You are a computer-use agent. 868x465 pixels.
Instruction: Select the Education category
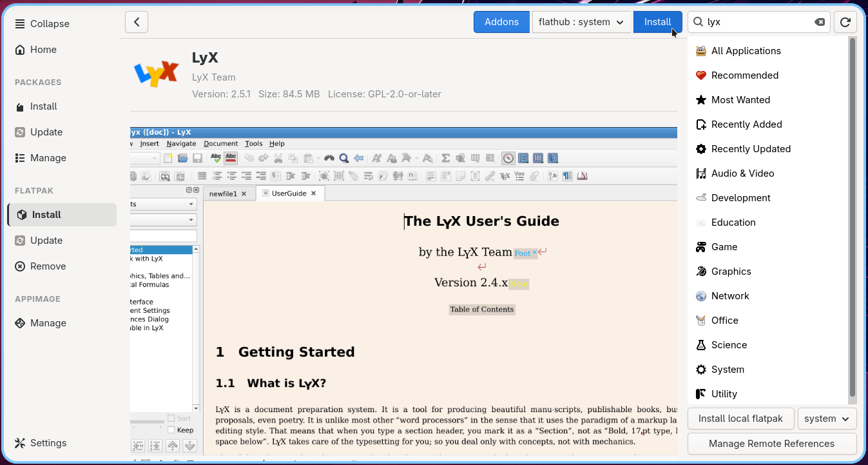pyautogui.click(x=768, y=223)
